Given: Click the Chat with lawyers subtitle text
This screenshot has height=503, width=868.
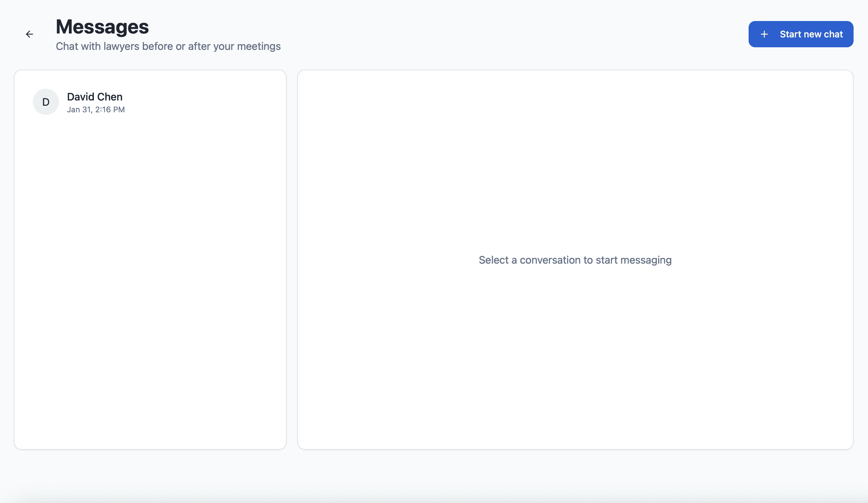Looking at the screenshot, I should 168,46.
